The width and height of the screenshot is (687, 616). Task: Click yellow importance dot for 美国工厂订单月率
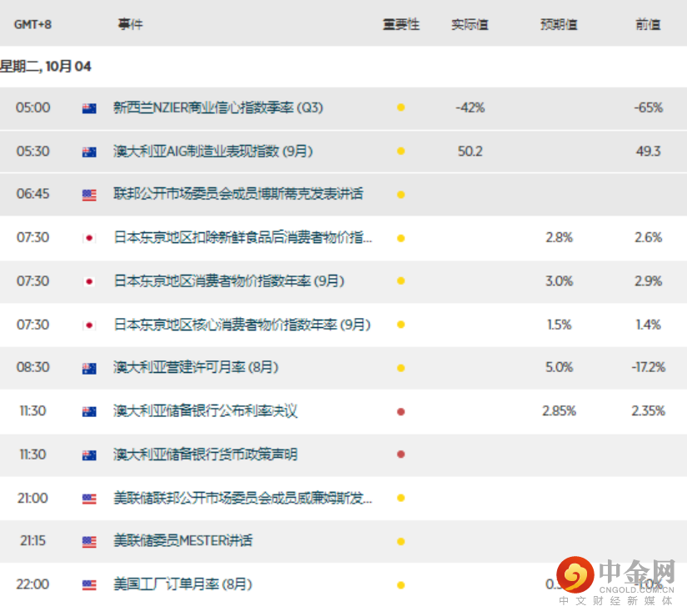pos(401,585)
